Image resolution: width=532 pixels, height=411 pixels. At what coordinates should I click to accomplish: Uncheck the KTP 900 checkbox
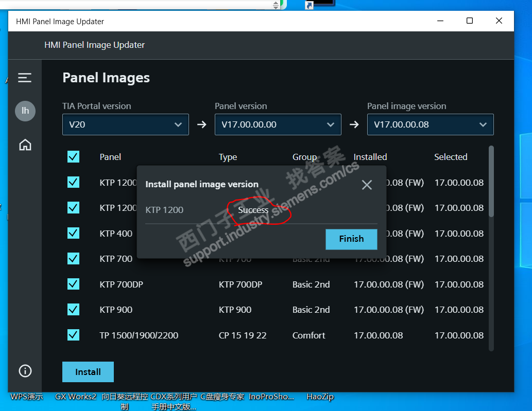pyautogui.click(x=73, y=309)
